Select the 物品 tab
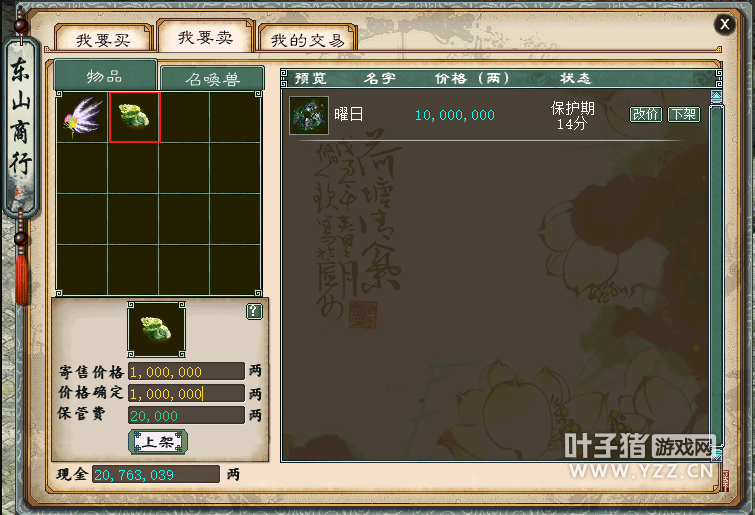This screenshot has height=515, width=755. 105,75
